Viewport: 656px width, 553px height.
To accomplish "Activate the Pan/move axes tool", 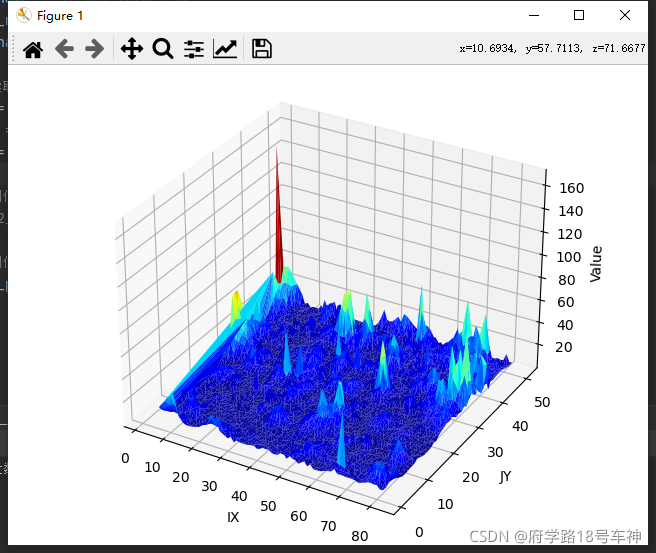I will tap(132, 49).
